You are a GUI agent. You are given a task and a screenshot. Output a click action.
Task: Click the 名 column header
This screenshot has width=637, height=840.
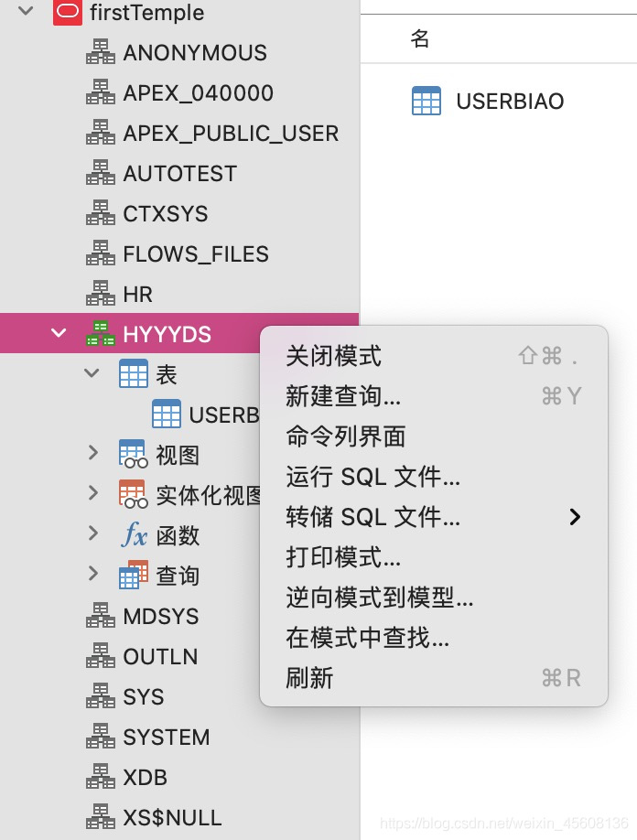pyautogui.click(x=420, y=38)
